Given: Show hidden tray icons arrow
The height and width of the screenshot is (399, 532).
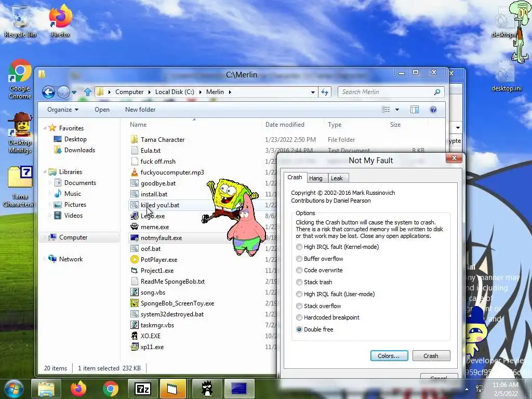Looking at the screenshot, I should click(x=467, y=390).
